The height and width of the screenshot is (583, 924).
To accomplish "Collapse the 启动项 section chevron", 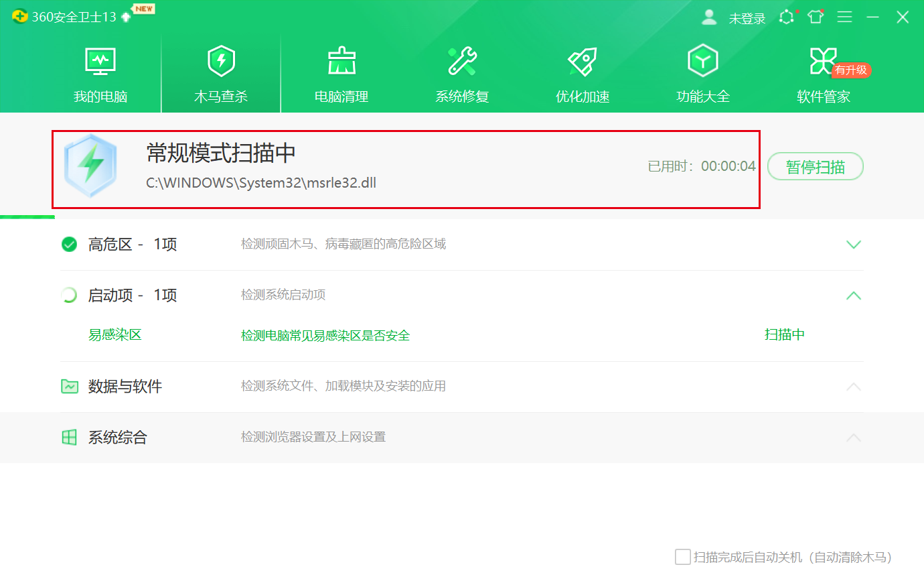I will tap(854, 296).
